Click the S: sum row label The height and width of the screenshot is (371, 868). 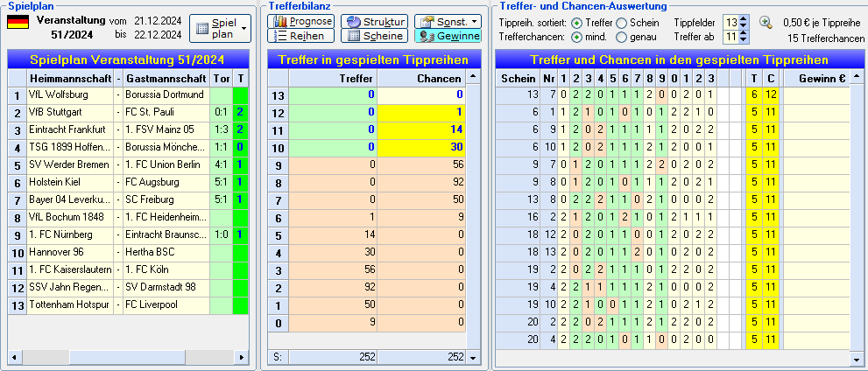(279, 357)
